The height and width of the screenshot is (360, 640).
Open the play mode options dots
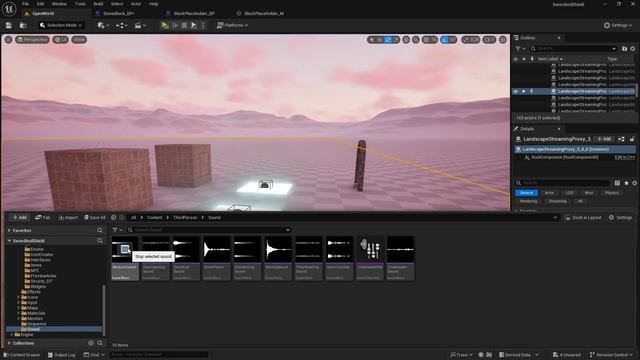click(203, 25)
